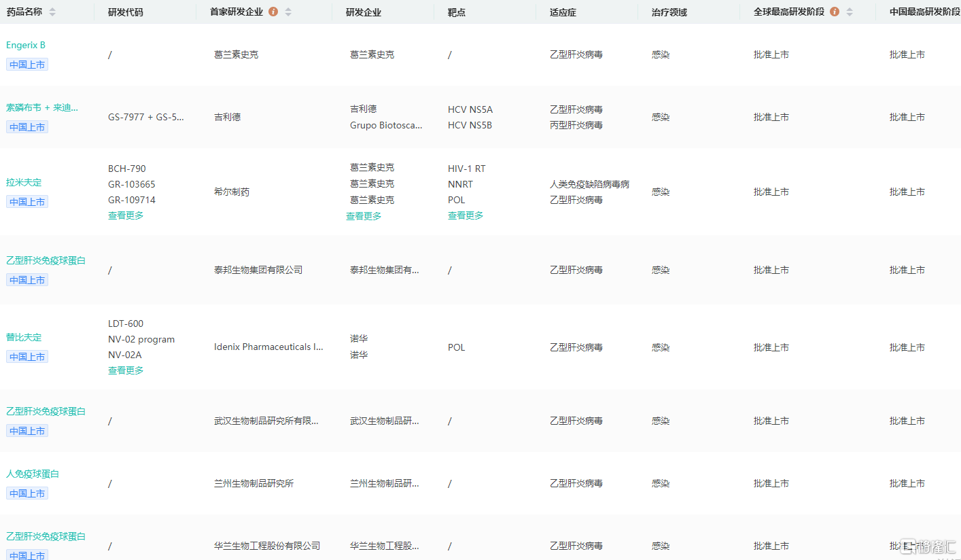The image size is (961, 560).
Task: Open the 人免疫球蛋白 drug link
Action: pyautogui.click(x=33, y=474)
